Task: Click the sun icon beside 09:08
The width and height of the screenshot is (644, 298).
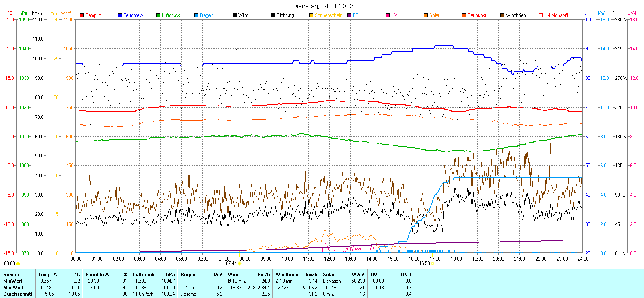Action: [18, 263]
